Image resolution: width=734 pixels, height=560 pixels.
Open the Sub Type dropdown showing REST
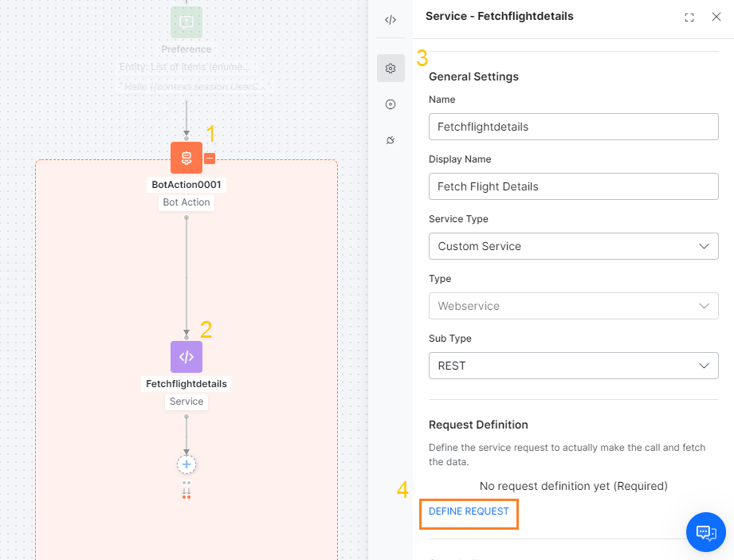[x=573, y=366]
